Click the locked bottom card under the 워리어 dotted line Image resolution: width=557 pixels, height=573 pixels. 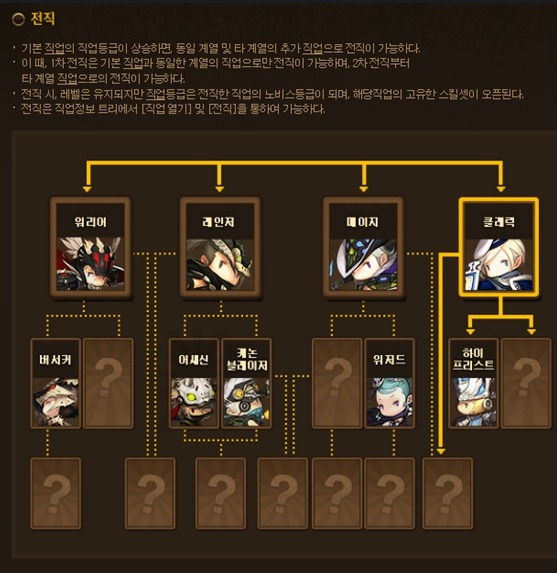[x=150, y=493]
